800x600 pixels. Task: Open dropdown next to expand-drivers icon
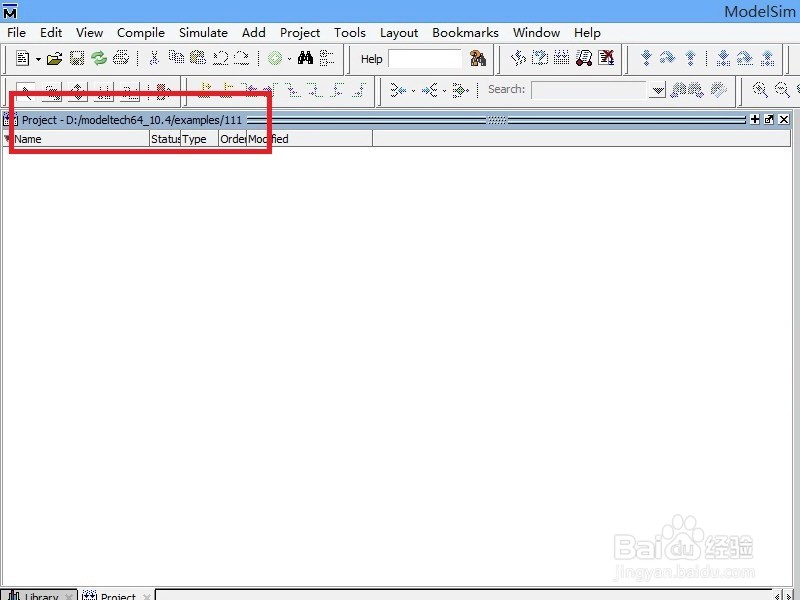(413, 91)
